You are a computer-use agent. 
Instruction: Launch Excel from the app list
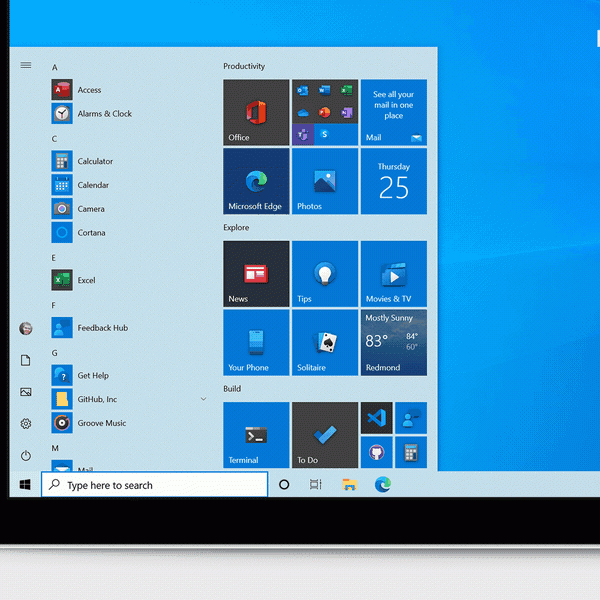[x=130, y=280]
